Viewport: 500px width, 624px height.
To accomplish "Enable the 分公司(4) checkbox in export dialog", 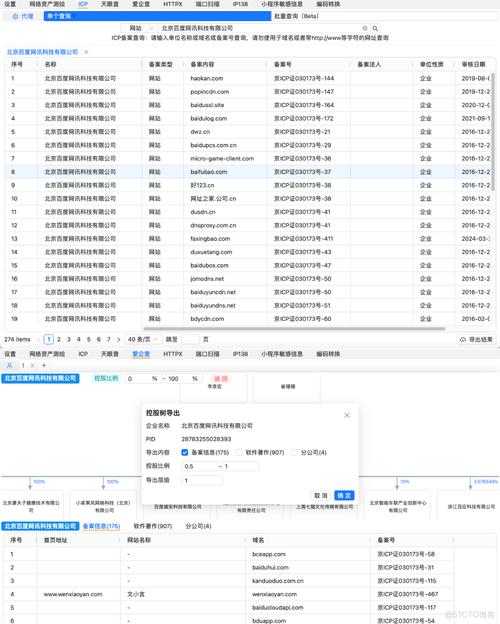I will [294, 452].
